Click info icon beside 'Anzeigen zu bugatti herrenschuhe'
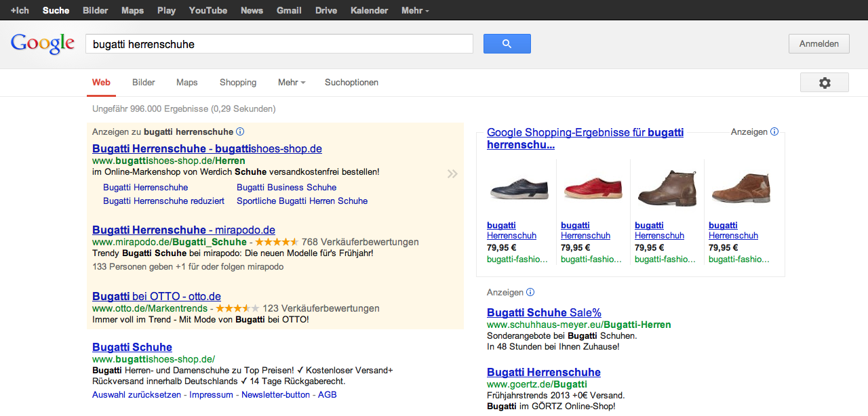This screenshot has width=868, height=416. tap(240, 132)
